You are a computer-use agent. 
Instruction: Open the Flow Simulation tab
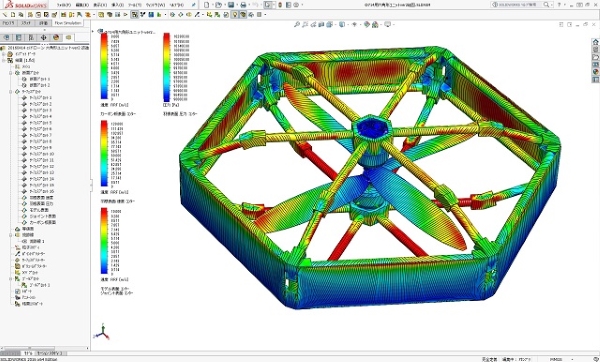[x=68, y=23]
